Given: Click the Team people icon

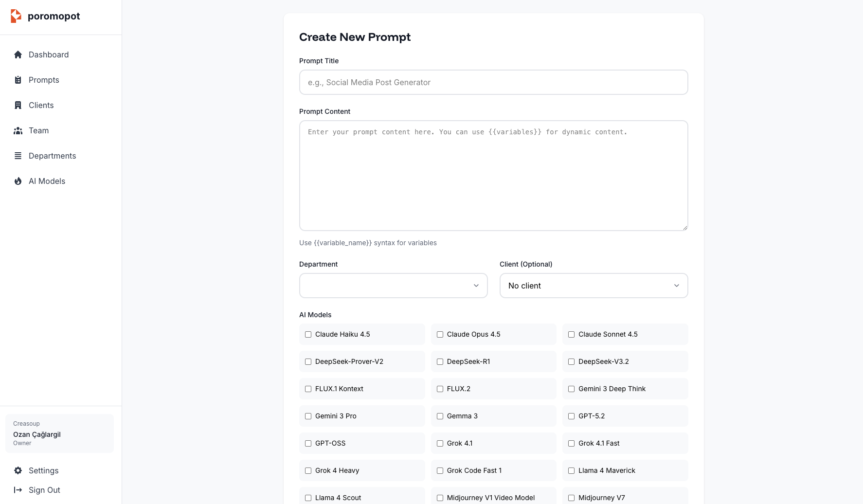Looking at the screenshot, I should [18, 130].
